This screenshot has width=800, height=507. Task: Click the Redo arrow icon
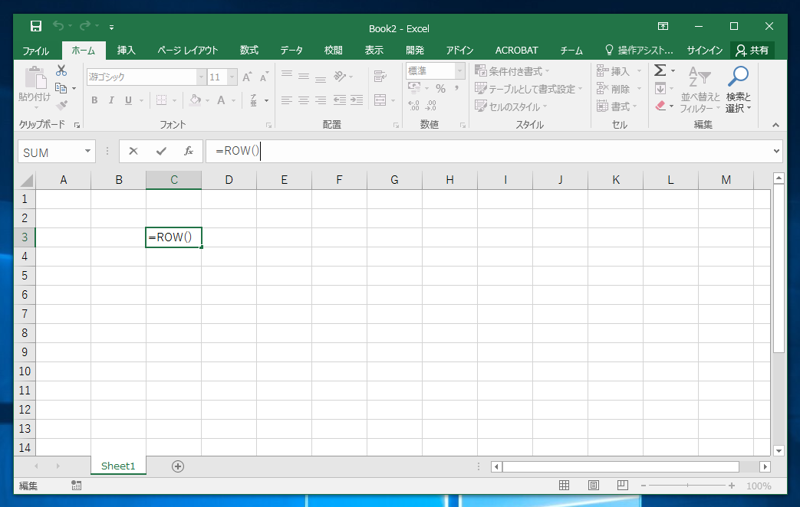pyautogui.click(x=85, y=26)
